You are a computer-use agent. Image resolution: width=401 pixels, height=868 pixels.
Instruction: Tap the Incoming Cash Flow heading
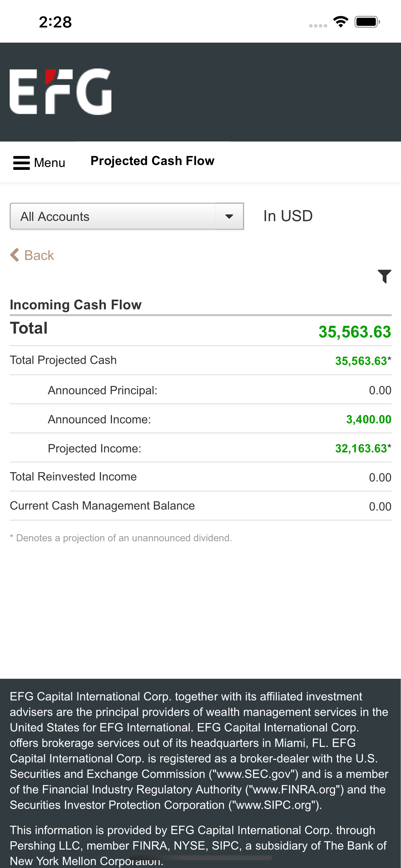pos(76,305)
